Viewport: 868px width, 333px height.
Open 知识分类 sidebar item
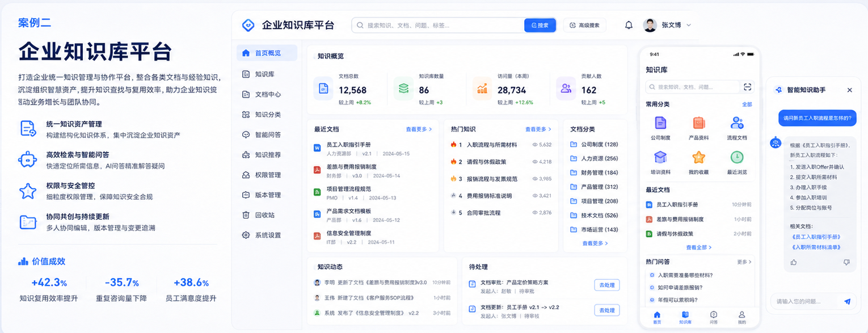[x=268, y=114]
